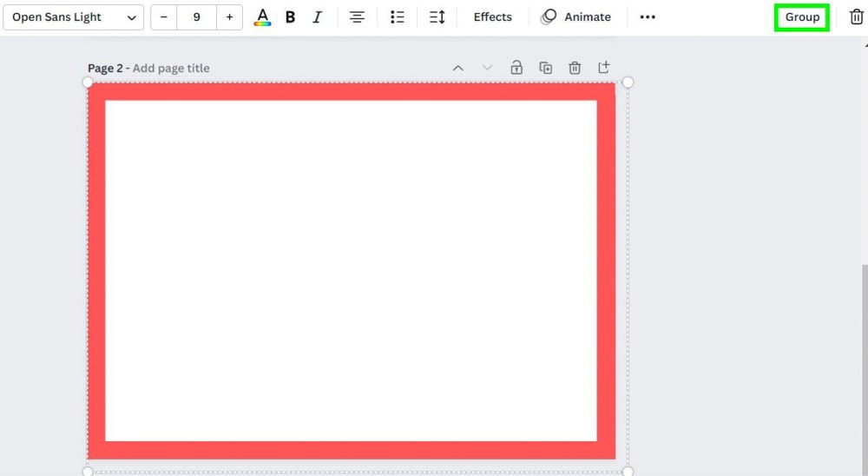The height and width of the screenshot is (476, 868).
Task: Duplicate Page 2
Action: (546, 68)
